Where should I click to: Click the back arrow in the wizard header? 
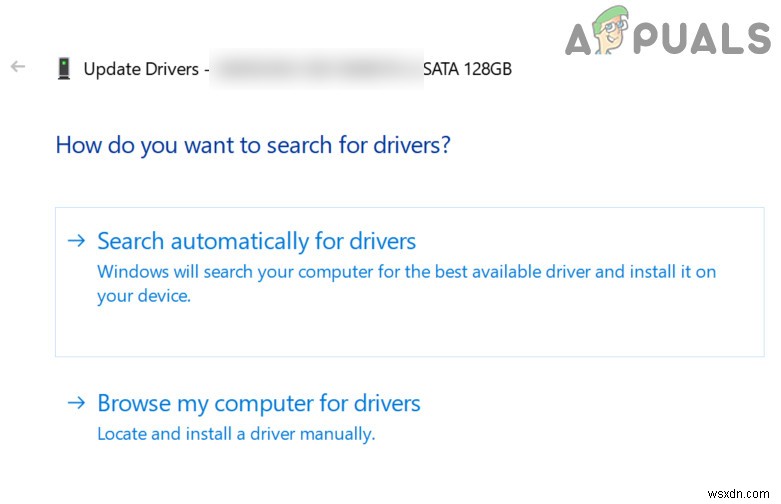(17, 67)
